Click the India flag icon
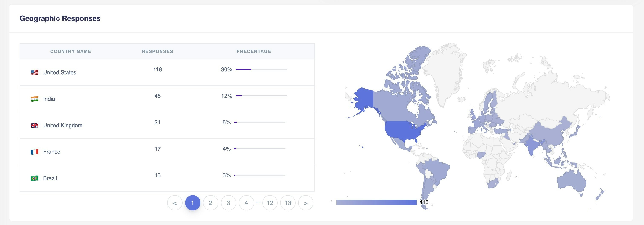Image resolution: width=644 pixels, height=225 pixels. pyautogui.click(x=35, y=99)
